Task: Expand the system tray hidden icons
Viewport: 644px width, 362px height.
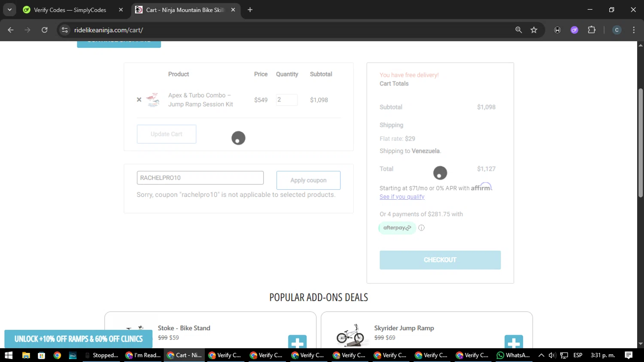Action: pos(541,355)
